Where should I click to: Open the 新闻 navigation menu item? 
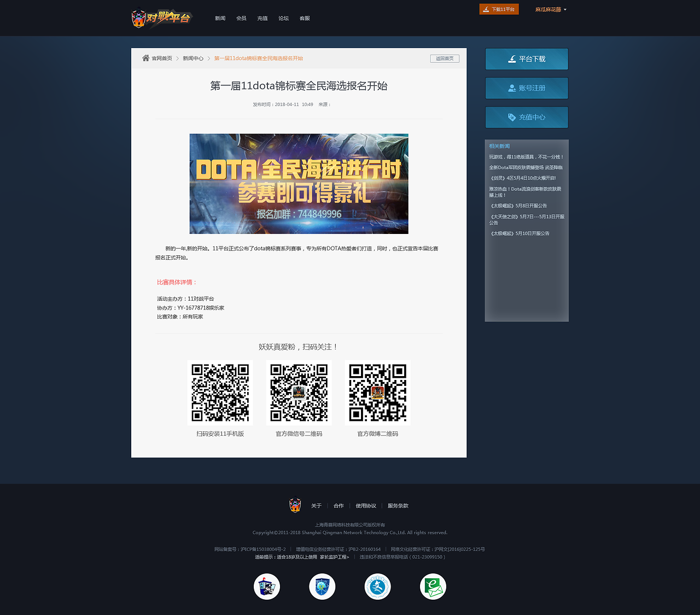pyautogui.click(x=220, y=19)
